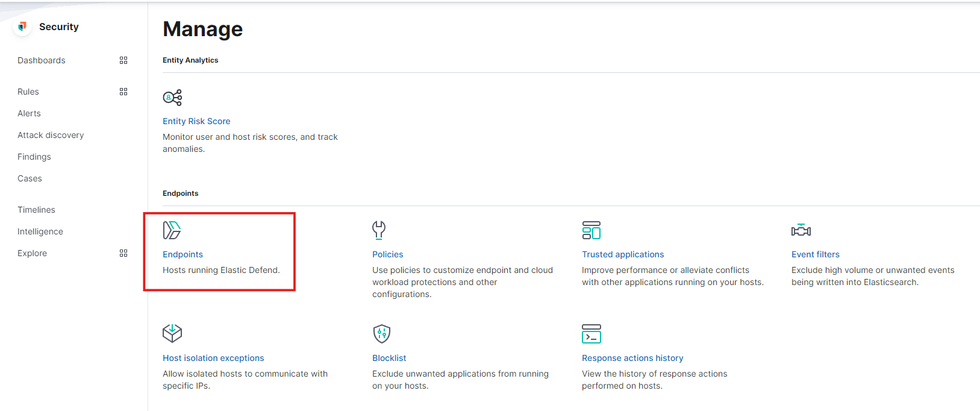Open the Explore grid submenu icon
980x411 pixels.
(x=123, y=253)
